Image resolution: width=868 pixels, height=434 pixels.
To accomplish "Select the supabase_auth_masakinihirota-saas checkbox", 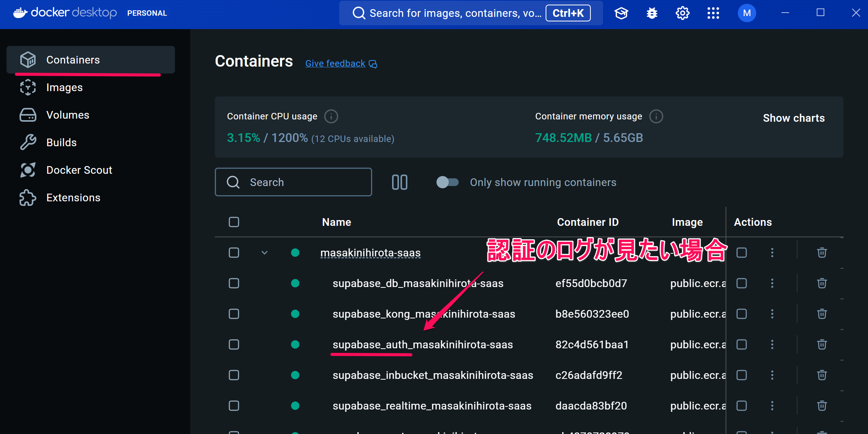I will pos(234,344).
